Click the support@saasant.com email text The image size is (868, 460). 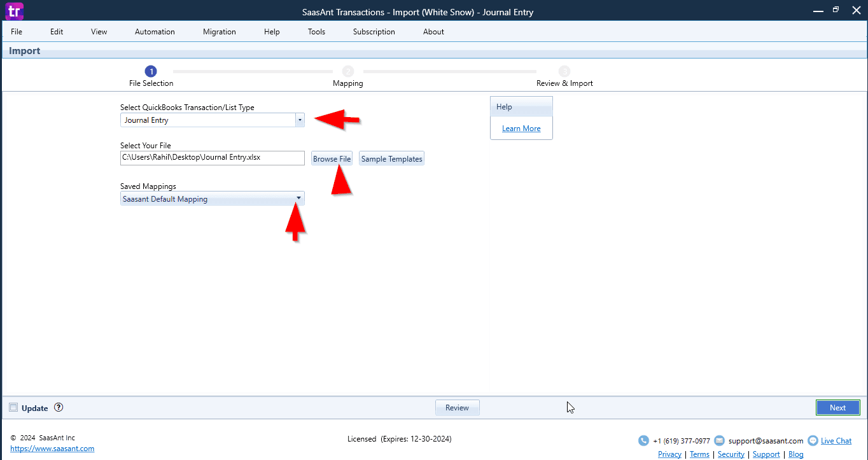[x=766, y=441]
